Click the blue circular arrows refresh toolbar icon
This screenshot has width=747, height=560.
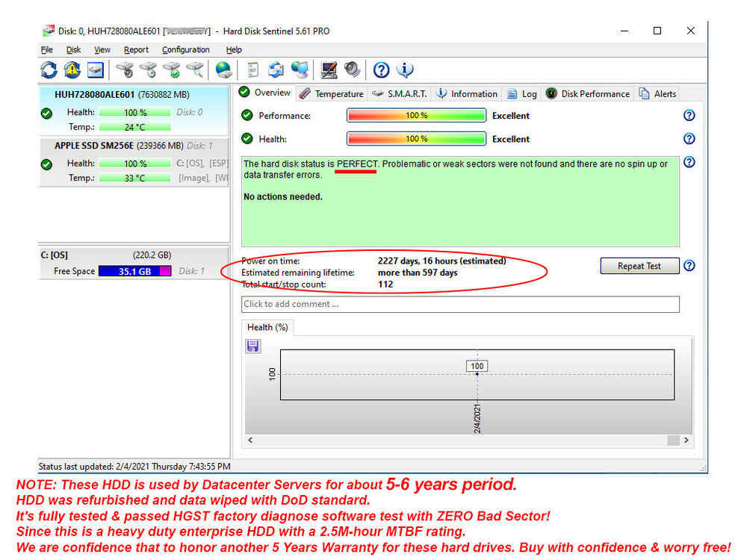(49, 70)
